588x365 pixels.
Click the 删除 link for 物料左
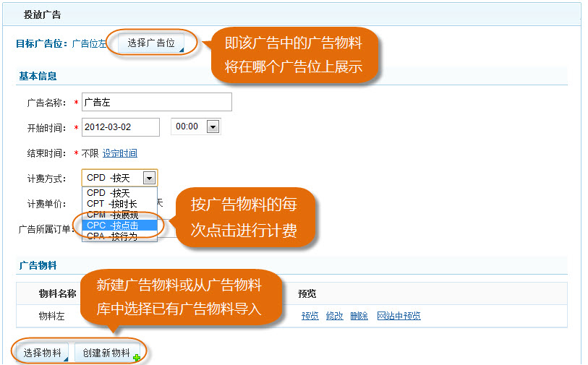point(359,316)
